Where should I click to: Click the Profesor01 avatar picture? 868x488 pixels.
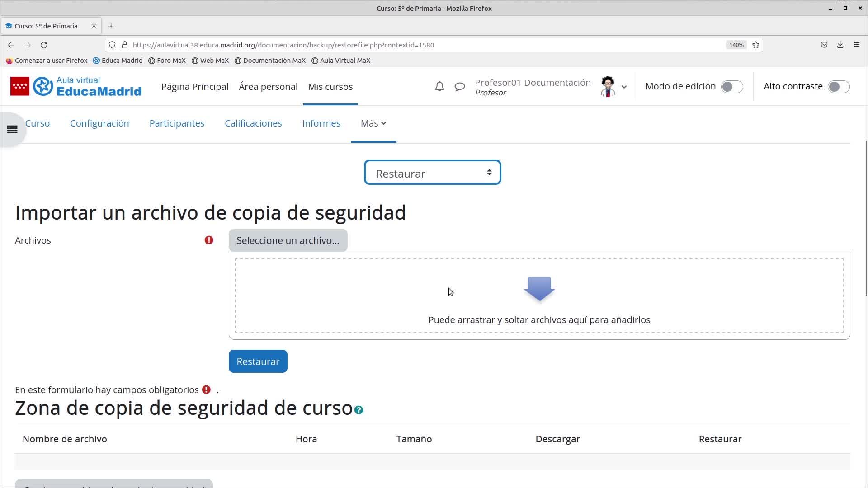608,86
